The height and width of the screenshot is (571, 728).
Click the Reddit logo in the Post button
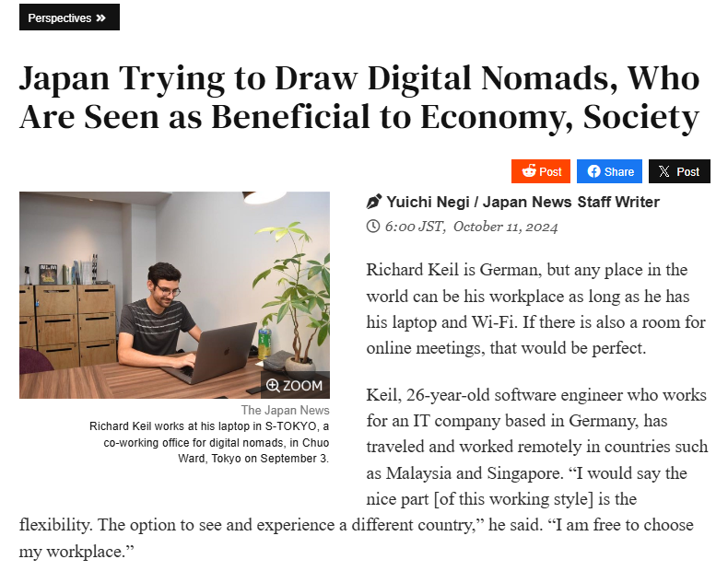pyautogui.click(x=529, y=171)
